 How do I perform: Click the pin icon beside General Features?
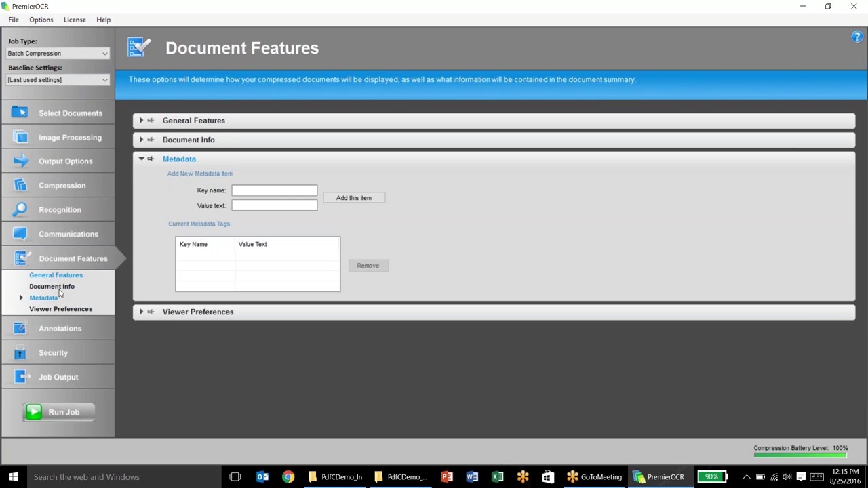[151, 121]
